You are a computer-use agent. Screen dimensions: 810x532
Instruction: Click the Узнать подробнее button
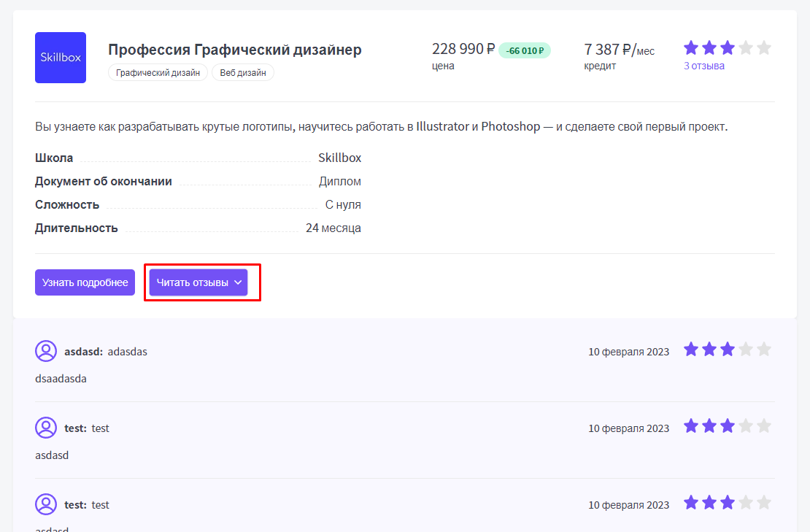tap(85, 282)
